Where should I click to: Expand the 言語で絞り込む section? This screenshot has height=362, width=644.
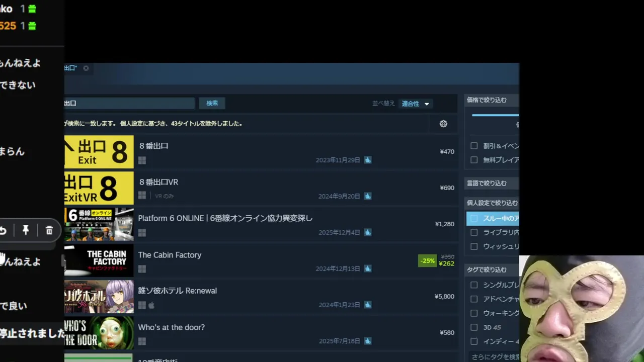[492, 183]
